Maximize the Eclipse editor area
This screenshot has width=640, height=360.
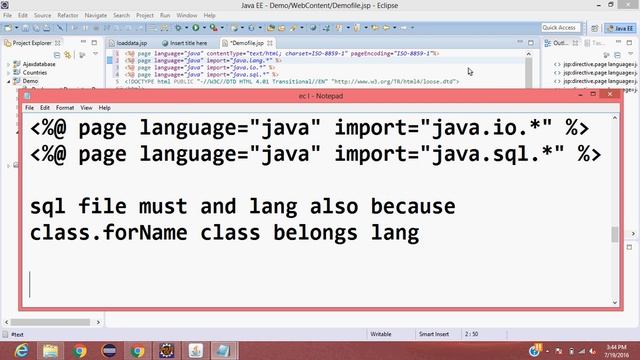coord(531,42)
